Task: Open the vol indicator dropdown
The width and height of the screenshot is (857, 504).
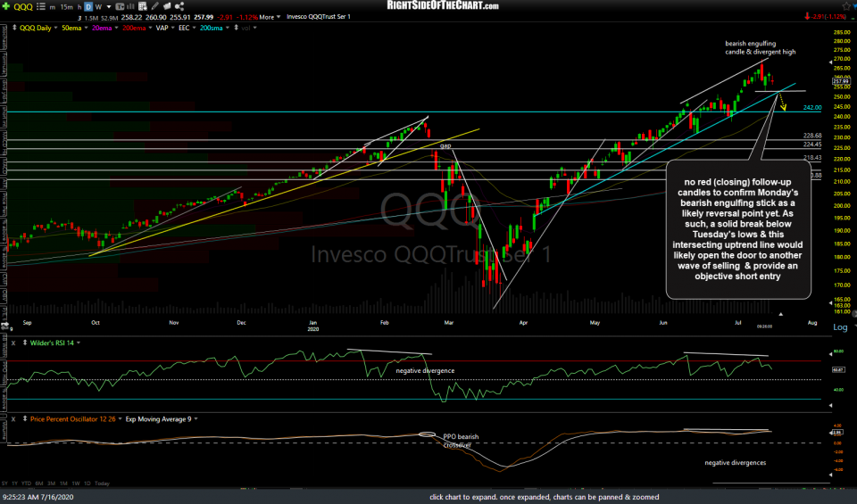Action: point(254,28)
